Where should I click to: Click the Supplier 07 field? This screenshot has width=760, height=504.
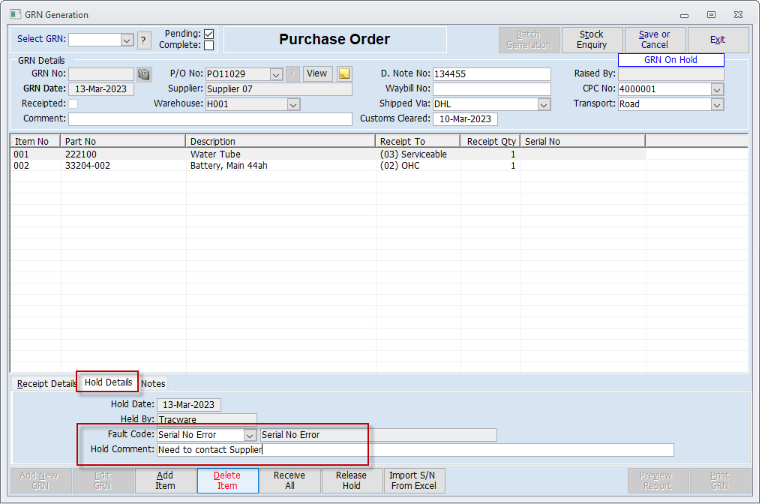[x=279, y=89]
